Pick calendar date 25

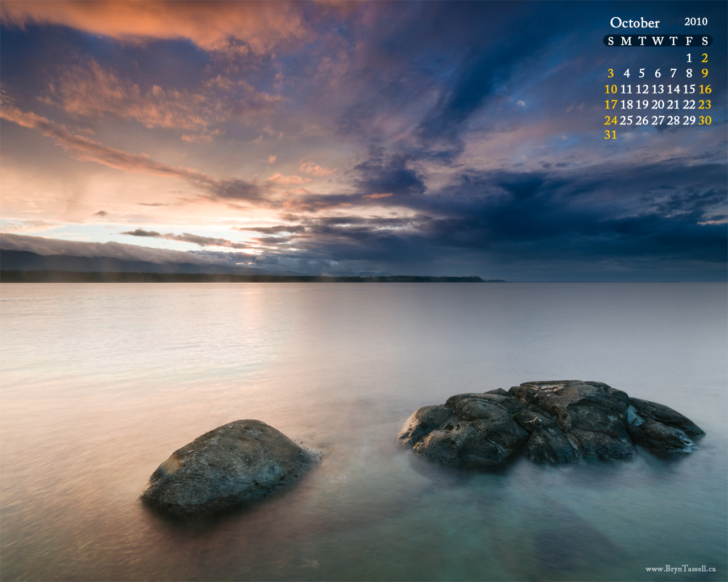point(626,120)
